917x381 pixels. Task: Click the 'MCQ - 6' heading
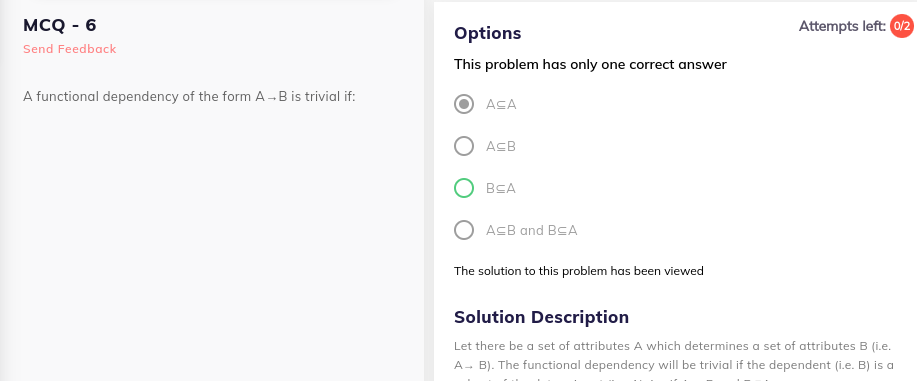tap(60, 25)
